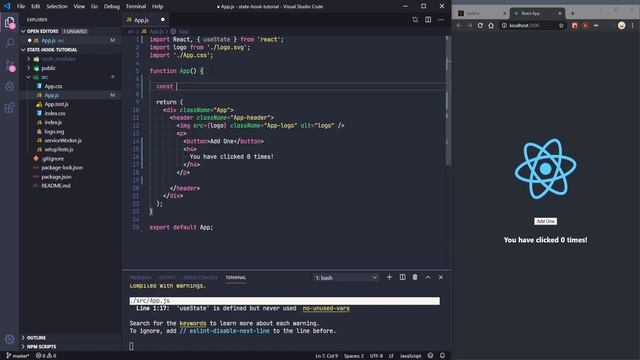Click the no-unused-vars link in terminal
Image resolution: width=640 pixels, height=360 pixels.
coord(326,308)
